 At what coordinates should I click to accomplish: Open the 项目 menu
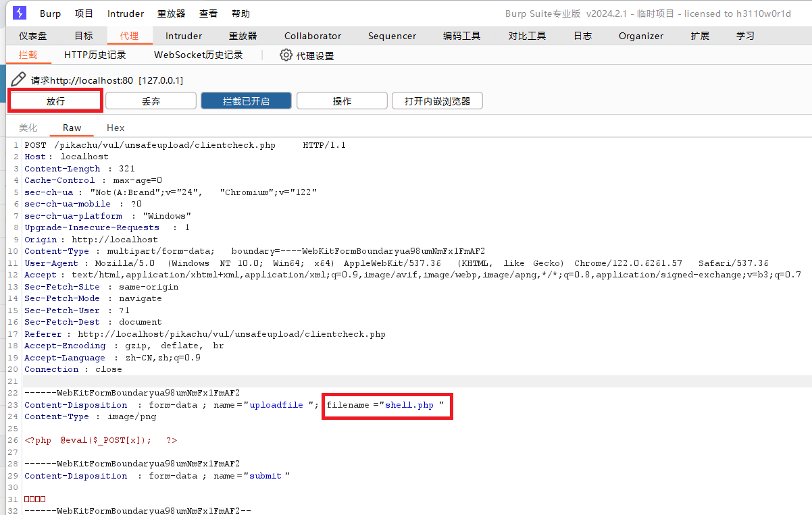click(84, 13)
